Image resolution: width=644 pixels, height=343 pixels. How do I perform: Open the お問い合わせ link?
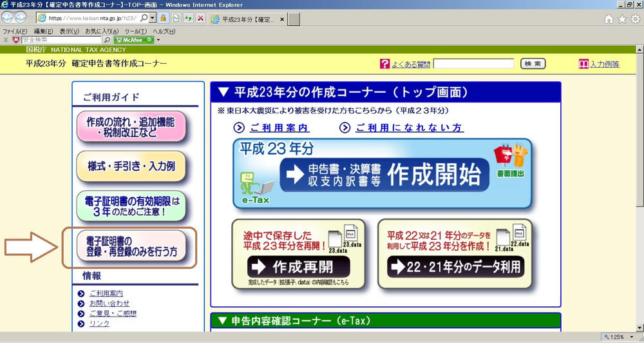pyautogui.click(x=109, y=304)
